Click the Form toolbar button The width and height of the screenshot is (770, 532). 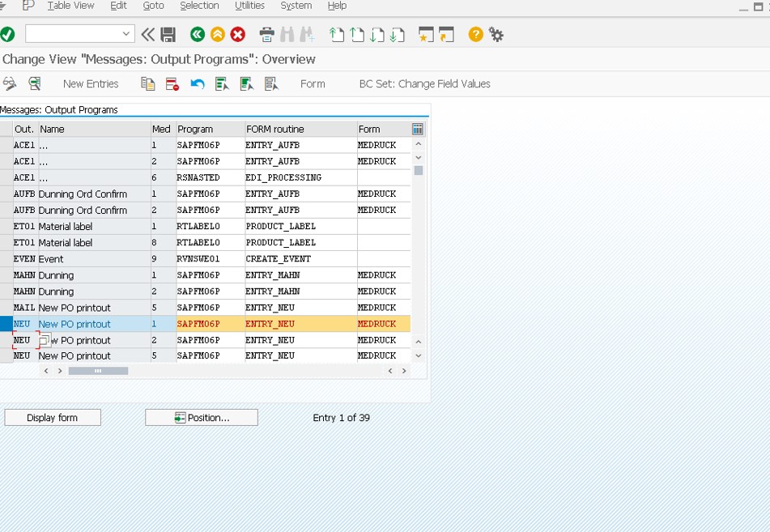click(313, 84)
